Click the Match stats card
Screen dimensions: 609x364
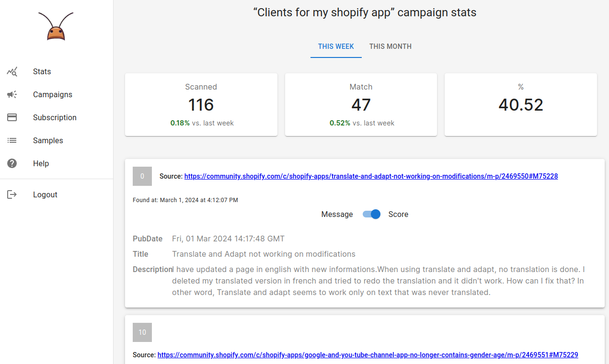tap(361, 104)
